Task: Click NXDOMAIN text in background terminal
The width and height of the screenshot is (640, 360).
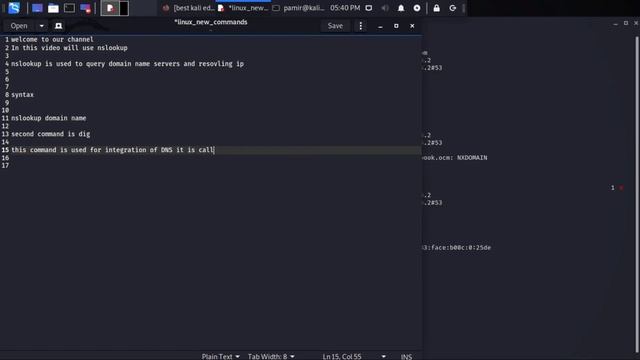Action: [472, 158]
